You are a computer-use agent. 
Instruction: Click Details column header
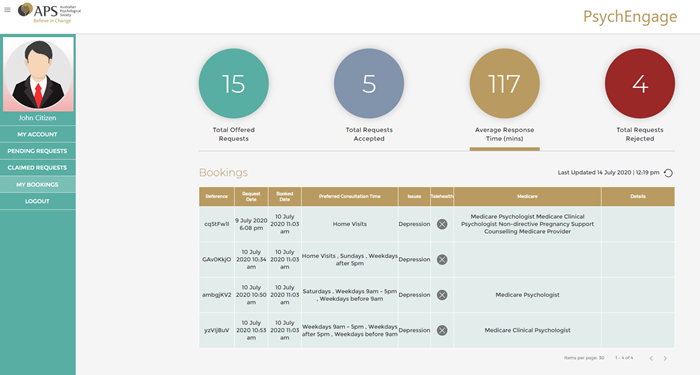[x=638, y=196]
